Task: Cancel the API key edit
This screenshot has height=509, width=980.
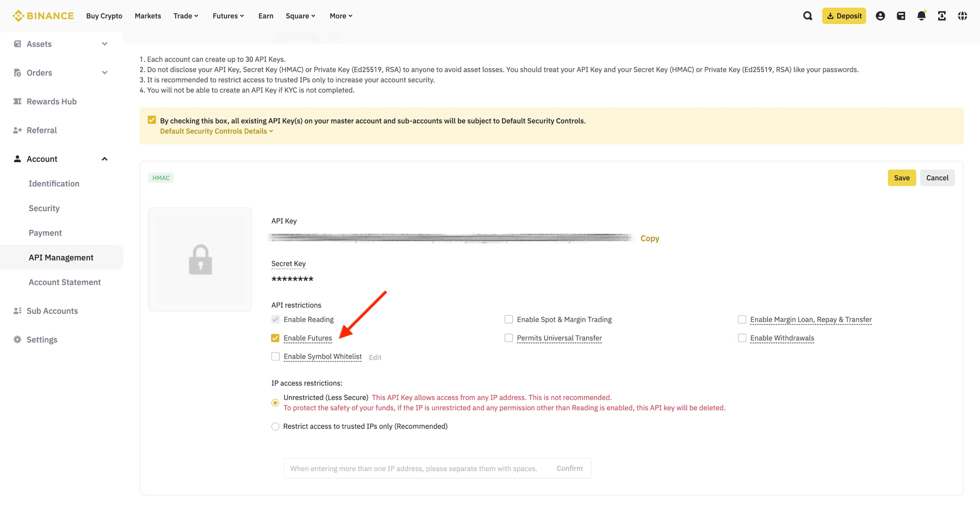Action: (x=937, y=178)
